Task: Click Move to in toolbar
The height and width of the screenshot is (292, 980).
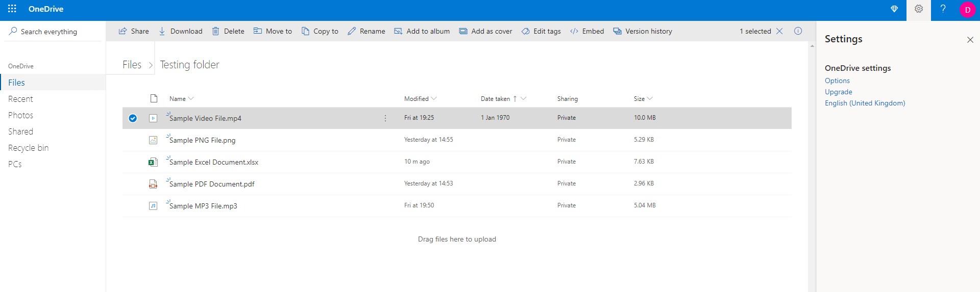Action: coord(273,31)
